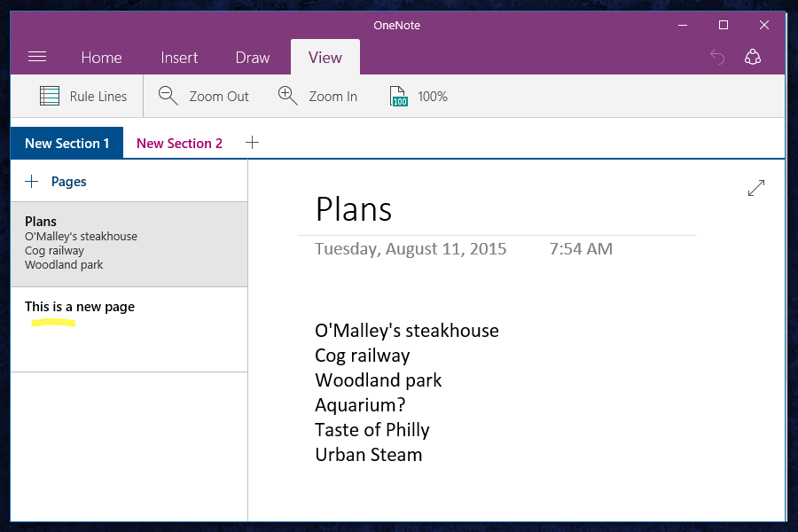
Task: Click the Woodland park note line
Action: 378,380
